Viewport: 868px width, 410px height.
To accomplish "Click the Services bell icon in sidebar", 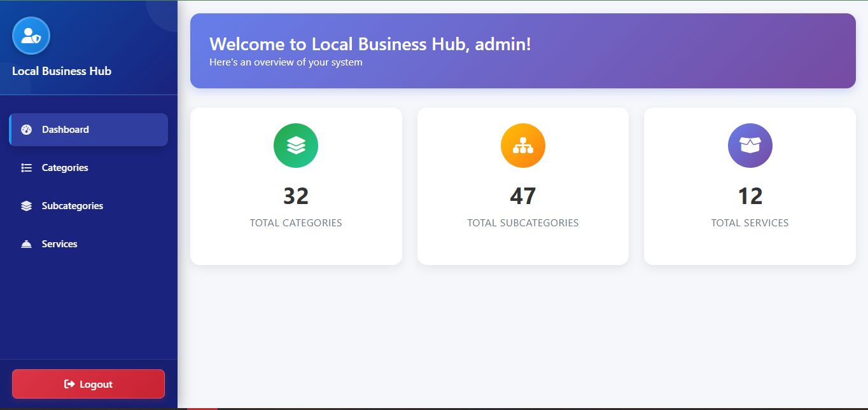I will click(26, 244).
